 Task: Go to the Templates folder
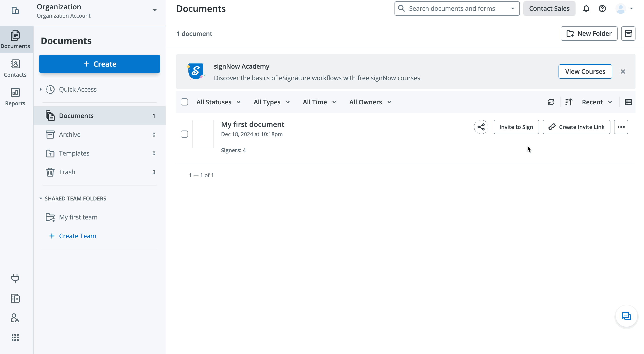pos(74,153)
